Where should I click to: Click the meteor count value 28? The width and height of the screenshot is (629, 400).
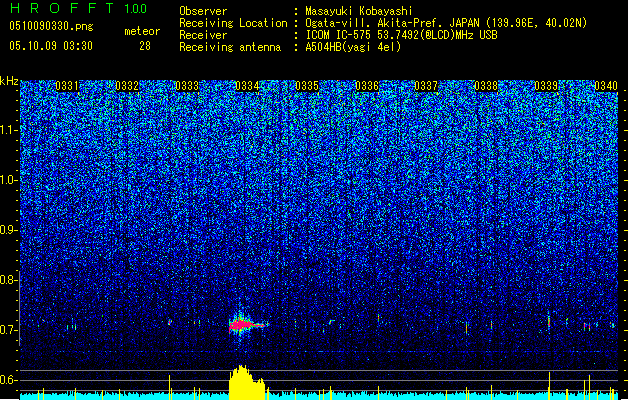tap(145, 46)
